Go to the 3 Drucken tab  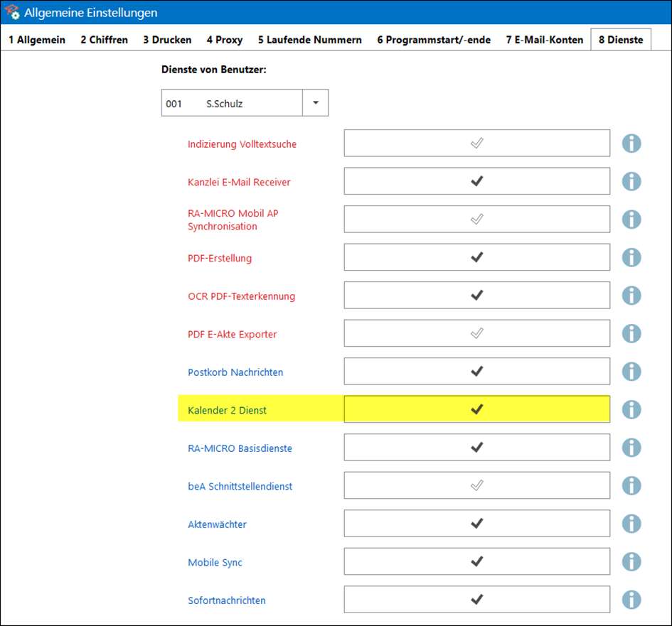167,40
